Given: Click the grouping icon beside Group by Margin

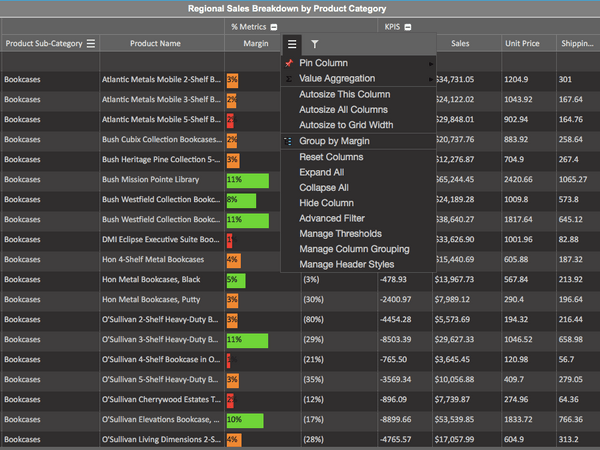Looking at the screenshot, I should [288, 141].
